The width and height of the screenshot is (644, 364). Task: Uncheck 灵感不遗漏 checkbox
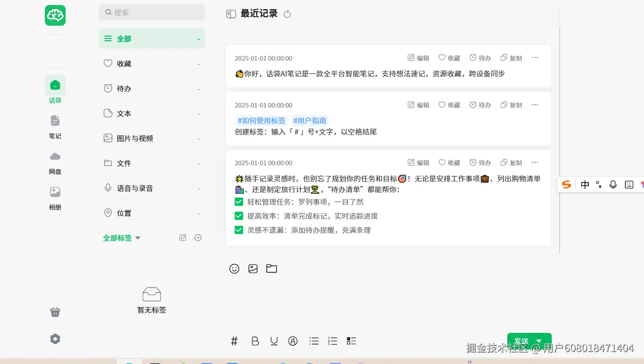[x=239, y=230]
